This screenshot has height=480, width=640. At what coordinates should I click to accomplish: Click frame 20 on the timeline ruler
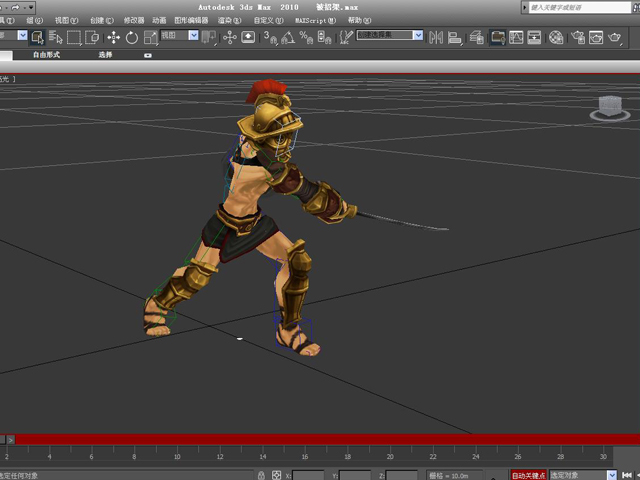click(x=390, y=456)
